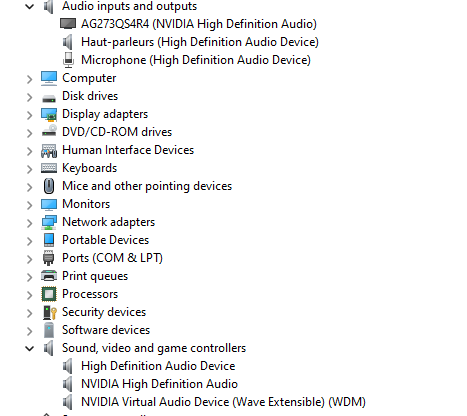Select NVIDIA Virtual Audio Device (Wave Extensible)

click(223, 402)
